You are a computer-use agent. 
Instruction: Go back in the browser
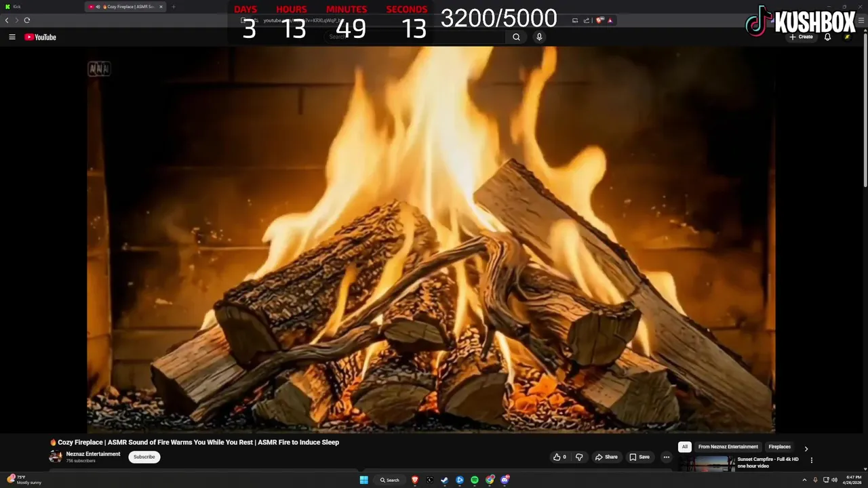click(x=7, y=20)
